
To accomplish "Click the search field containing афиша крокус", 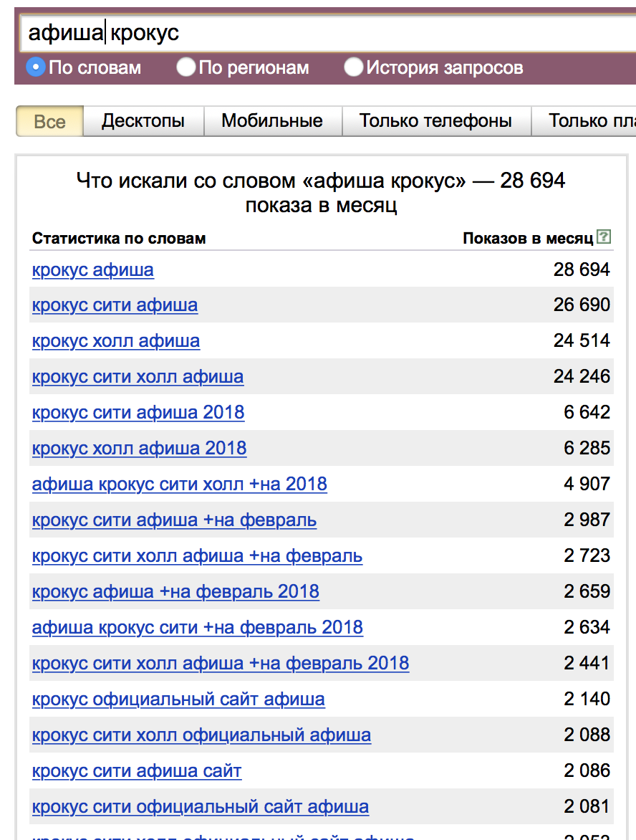I will pos(327,33).
